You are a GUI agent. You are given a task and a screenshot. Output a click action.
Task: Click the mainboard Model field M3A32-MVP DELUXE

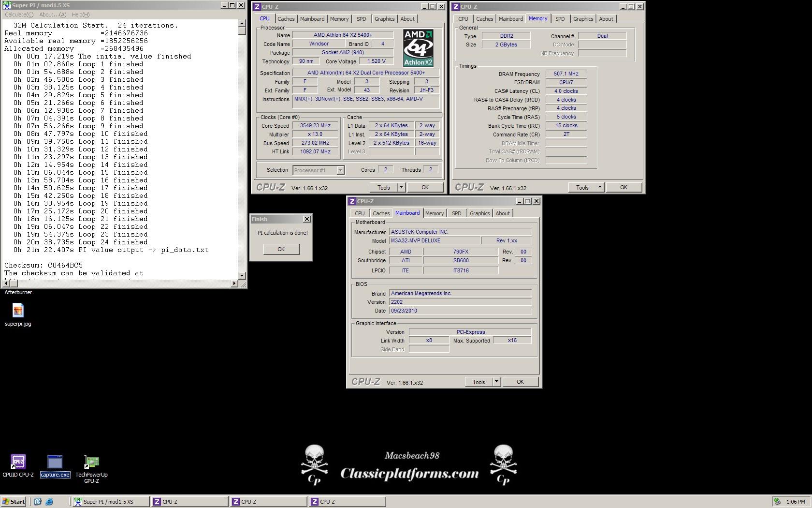coord(435,240)
